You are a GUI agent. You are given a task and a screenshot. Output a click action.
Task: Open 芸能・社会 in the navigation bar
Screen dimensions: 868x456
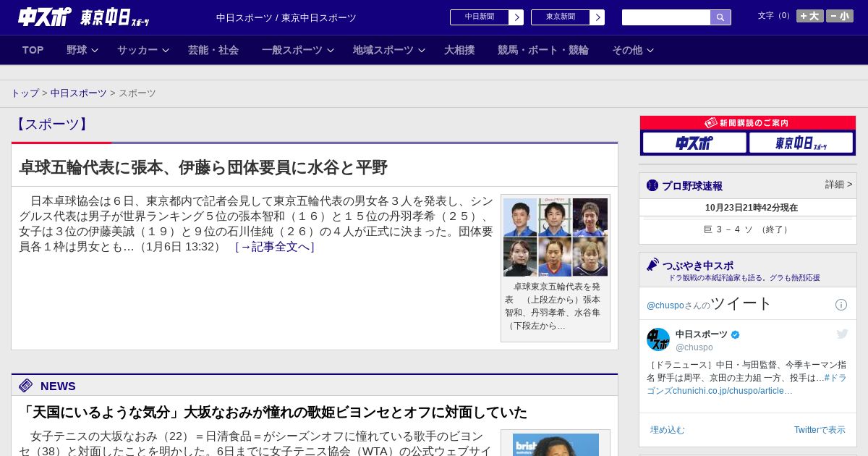coord(213,50)
